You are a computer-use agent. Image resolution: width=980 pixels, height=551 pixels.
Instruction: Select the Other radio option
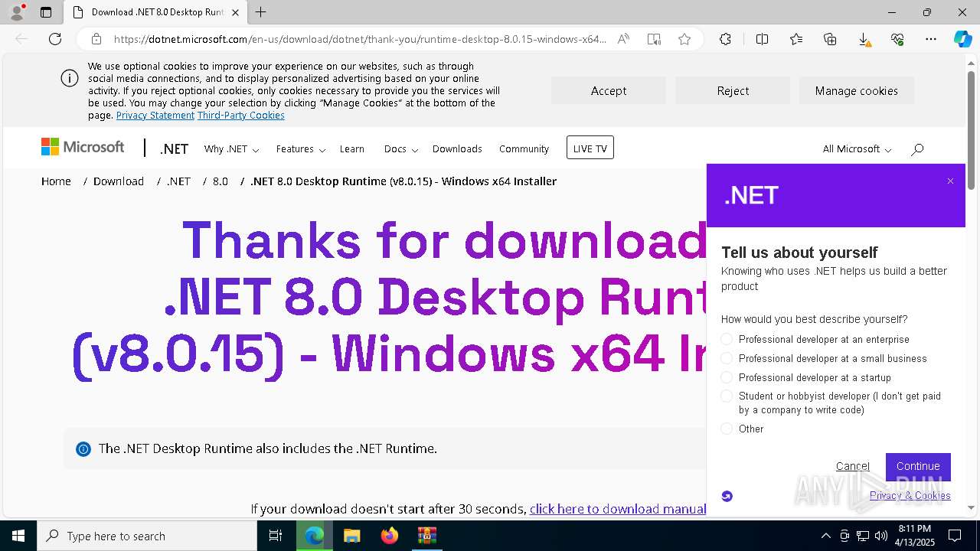727,429
